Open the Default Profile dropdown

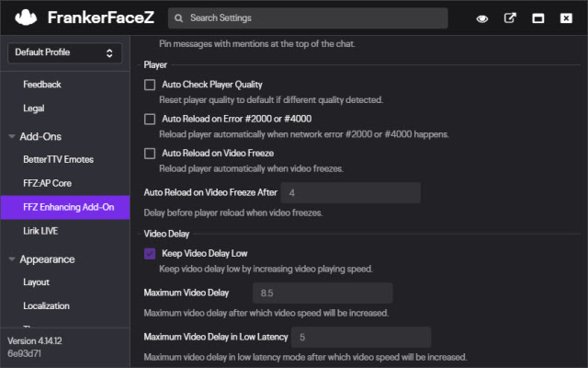(x=64, y=52)
